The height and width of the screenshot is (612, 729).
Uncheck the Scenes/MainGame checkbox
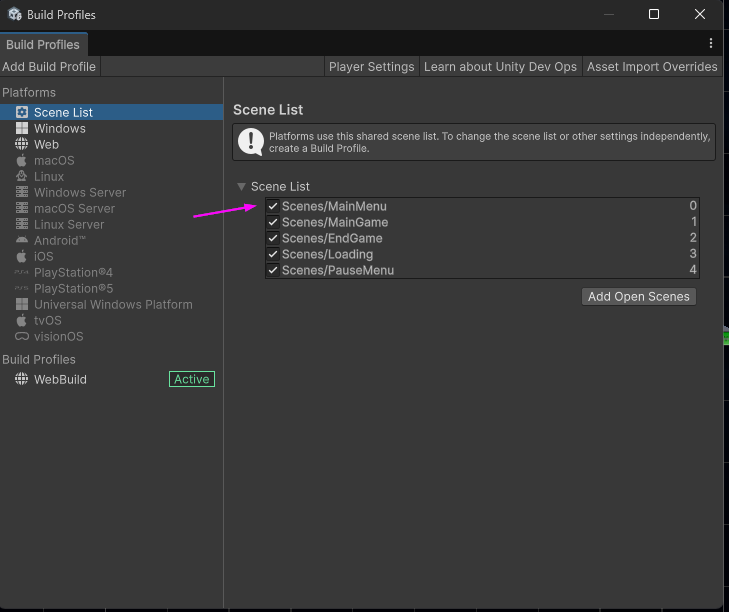point(273,222)
